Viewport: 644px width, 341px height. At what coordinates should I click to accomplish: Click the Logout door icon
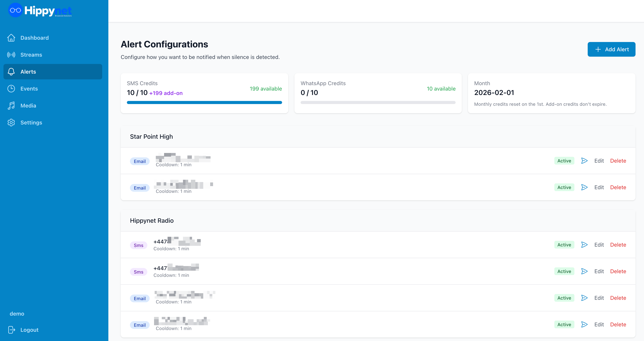(x=12, y=330)
